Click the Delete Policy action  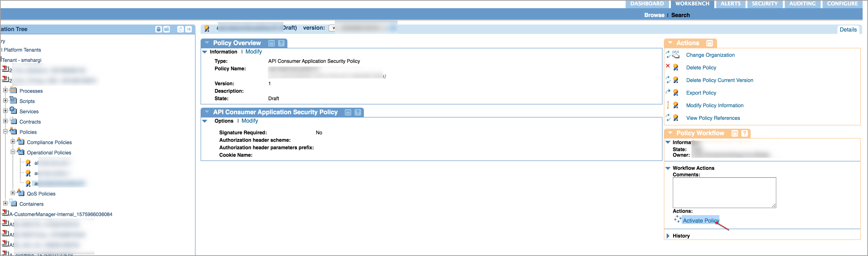point(701,68)
